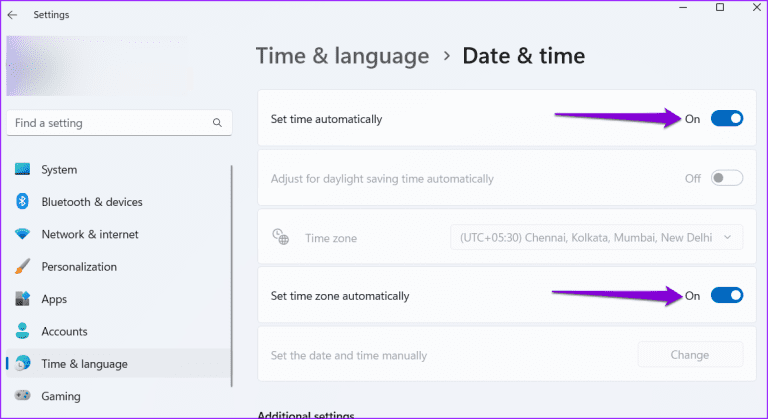The height and width of the screenshot is (419, 768).
Task: Disable Set time zone automatically switch
Action: (x=727, y=295)
